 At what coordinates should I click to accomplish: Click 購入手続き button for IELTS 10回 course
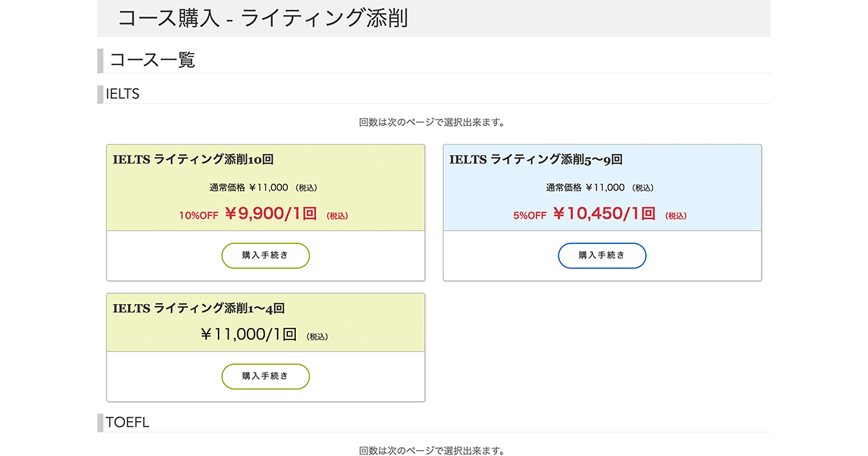tap(265, 256)
